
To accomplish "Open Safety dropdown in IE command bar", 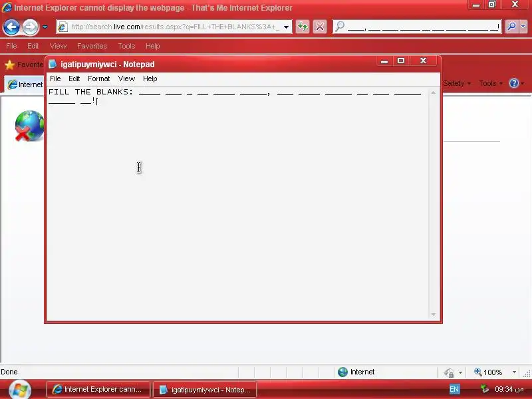I will pos(457,83).
